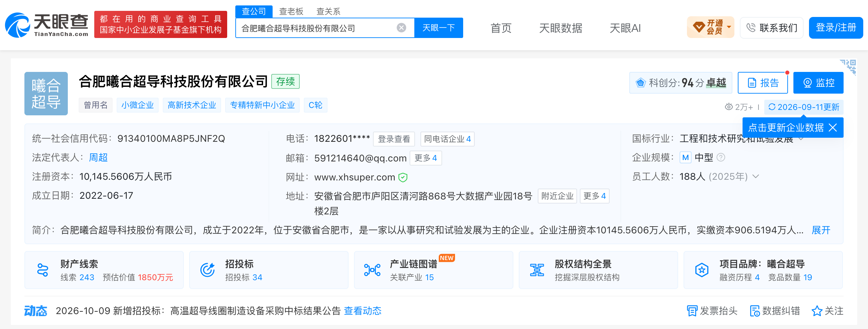
Task: Click the company avatar 曦合超导
Action: pyautogui.click(x=46, y=94)
